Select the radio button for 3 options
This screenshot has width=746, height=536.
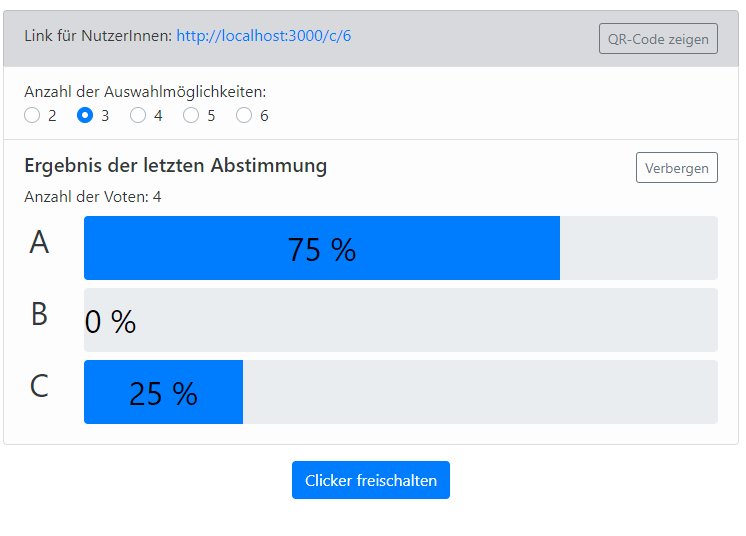86,115
